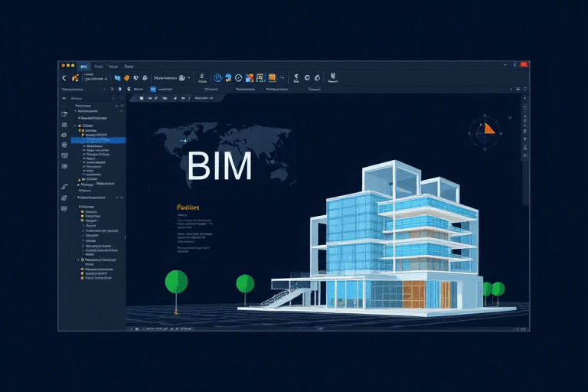Click the orange heading text below BIM
The height and width of the screenshot is (392, 588).
click(188, 207)
